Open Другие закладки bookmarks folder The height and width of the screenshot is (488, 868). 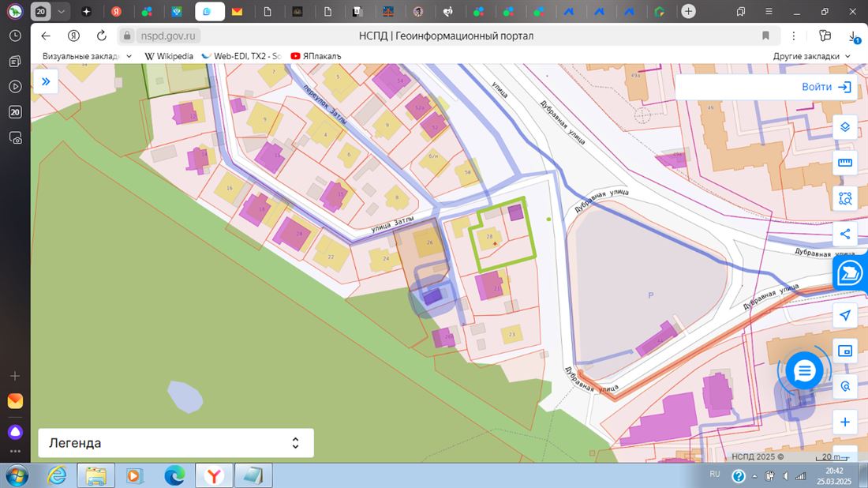click(811, 56)
